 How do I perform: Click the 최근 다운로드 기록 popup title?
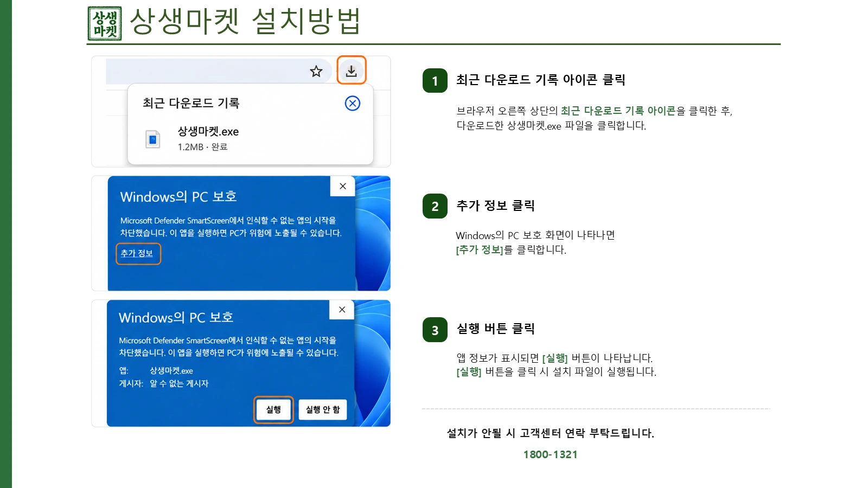coord(191,103)
